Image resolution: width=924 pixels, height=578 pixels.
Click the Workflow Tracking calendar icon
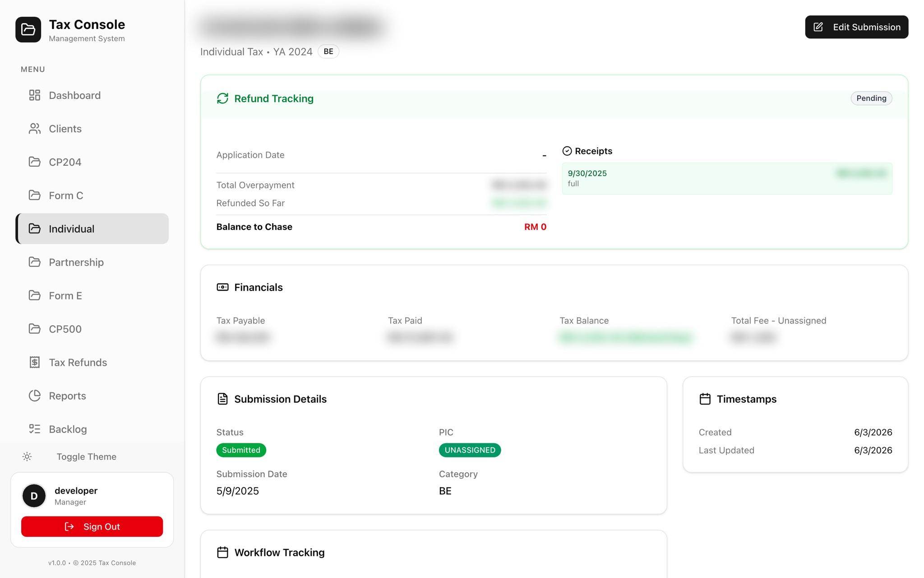(x=222, y=552)
